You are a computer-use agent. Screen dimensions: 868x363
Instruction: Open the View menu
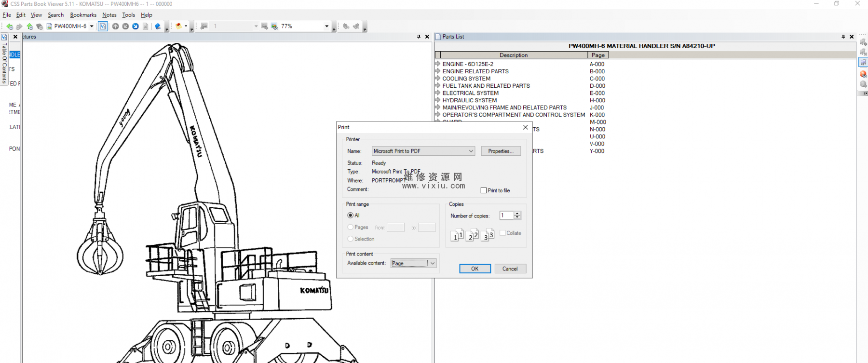[x=36, y=15]
